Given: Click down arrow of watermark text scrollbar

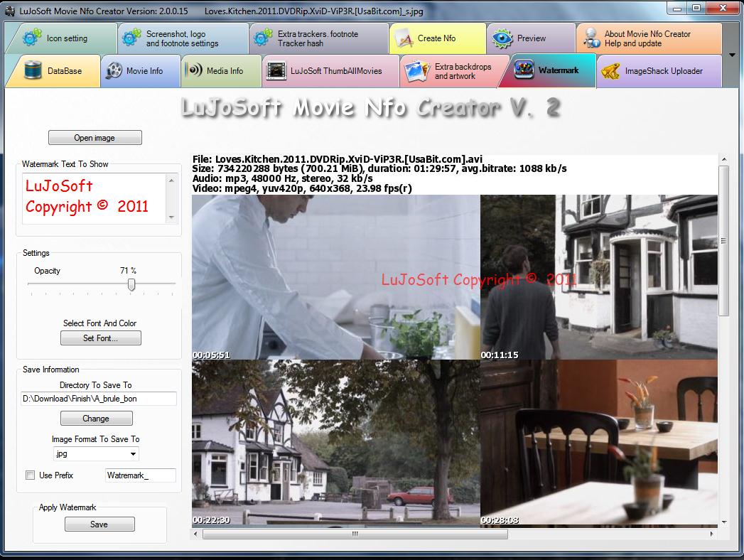Looking at the screenshot, I should 172,217.
